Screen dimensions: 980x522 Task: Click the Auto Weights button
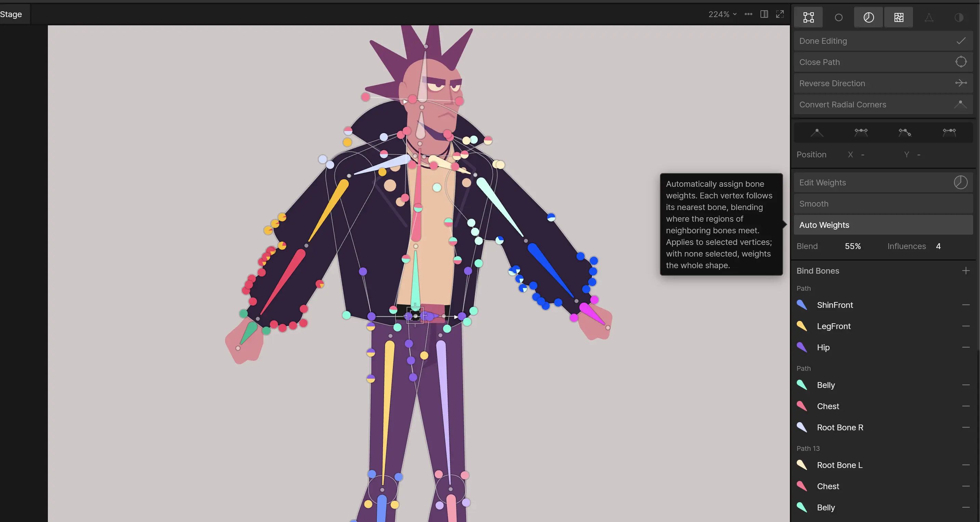point(883,225)
